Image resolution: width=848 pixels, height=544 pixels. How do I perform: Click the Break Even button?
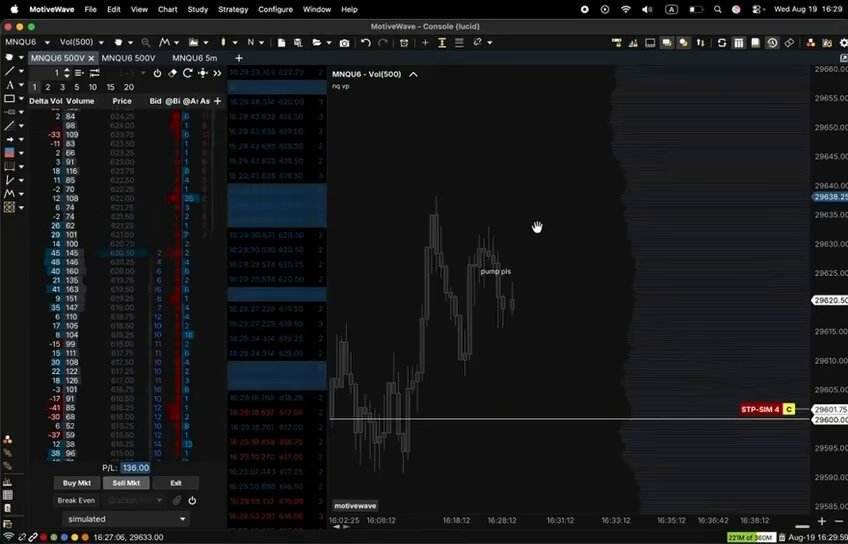pos(76,501)
